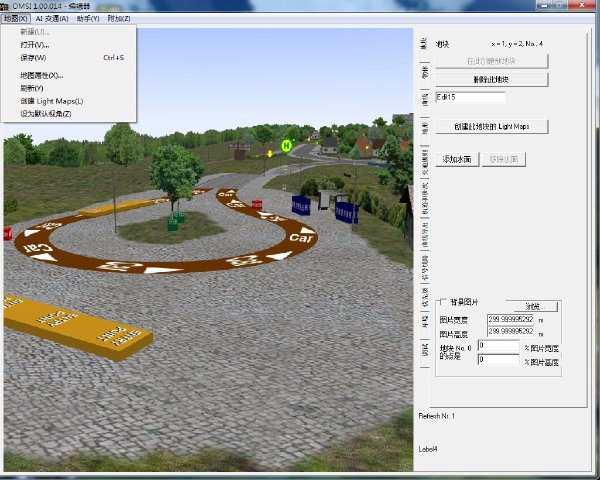Click the 图片宽度 value field
Screen dimensions: 600x480
pos(510,319)
